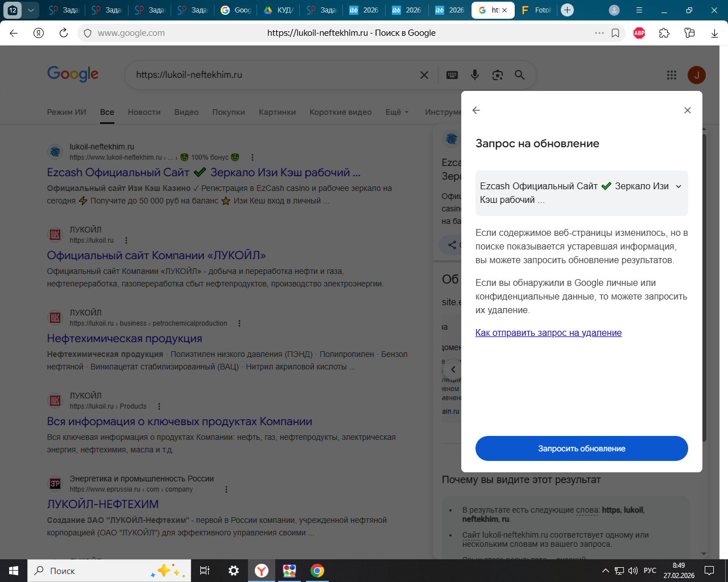
Task: Show hidden system tray icons
Action: click(x=605, y=571)
